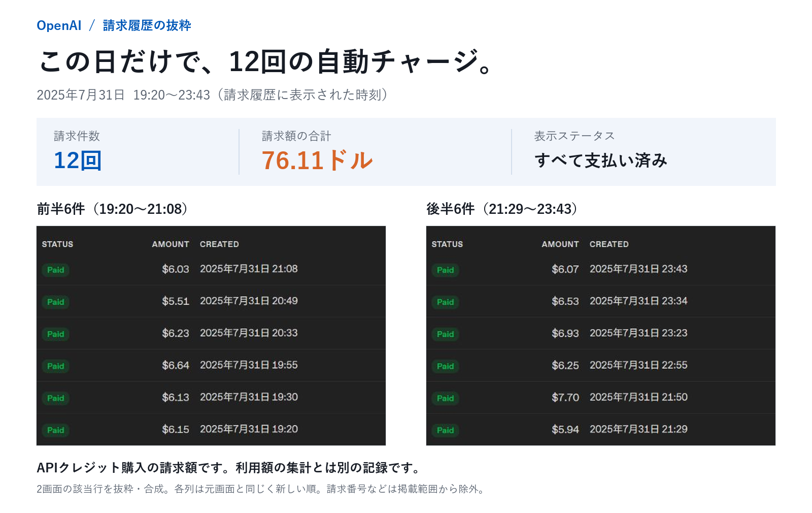Screen dimensions: 812x513
Task: Click the OpenAI breadcrumb link
Action: [x=59, y=25]
